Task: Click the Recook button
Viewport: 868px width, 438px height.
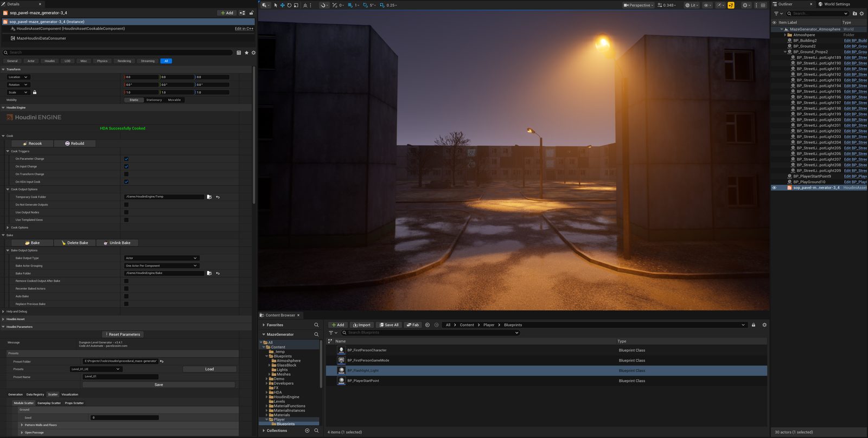Action: pyautogui.click(x=33, y=144)
